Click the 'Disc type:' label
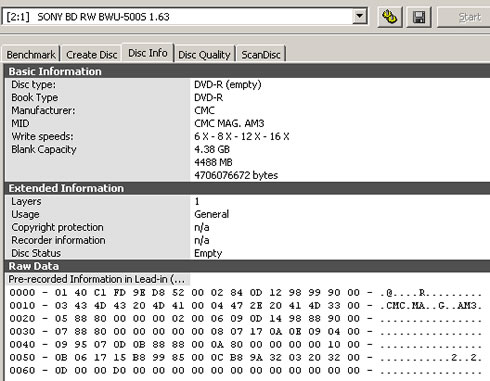 [x=34, y=84]
